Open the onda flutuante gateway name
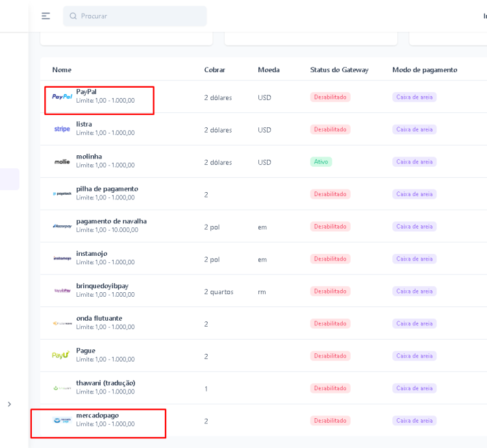487x448 pixels. coord(99,318)
